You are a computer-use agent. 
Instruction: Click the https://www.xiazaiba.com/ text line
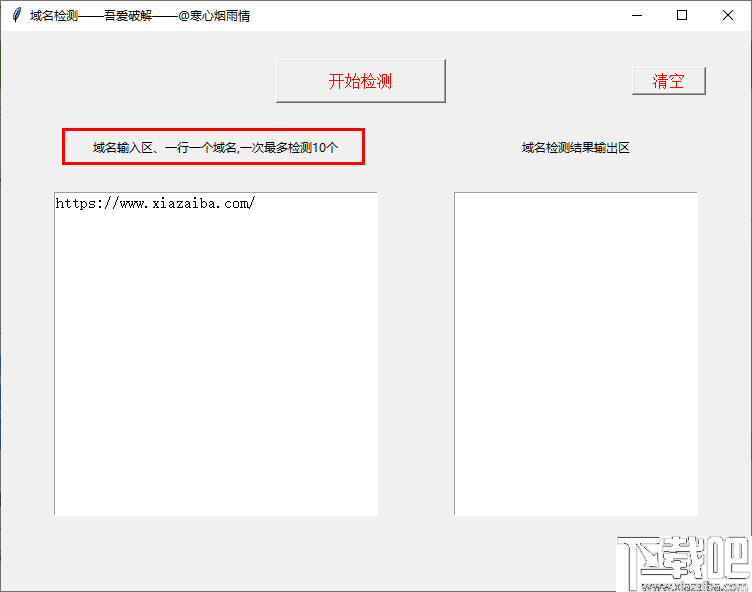pos(155,203)
